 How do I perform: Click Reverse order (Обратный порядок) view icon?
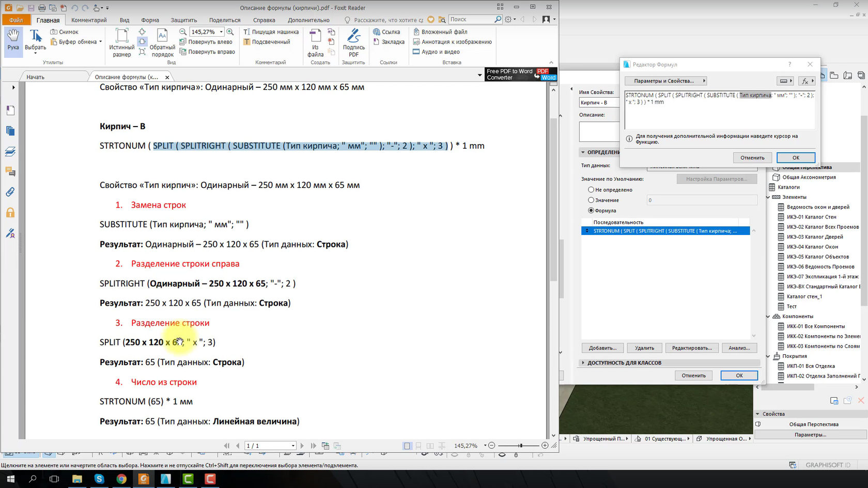tap(162, 42)
